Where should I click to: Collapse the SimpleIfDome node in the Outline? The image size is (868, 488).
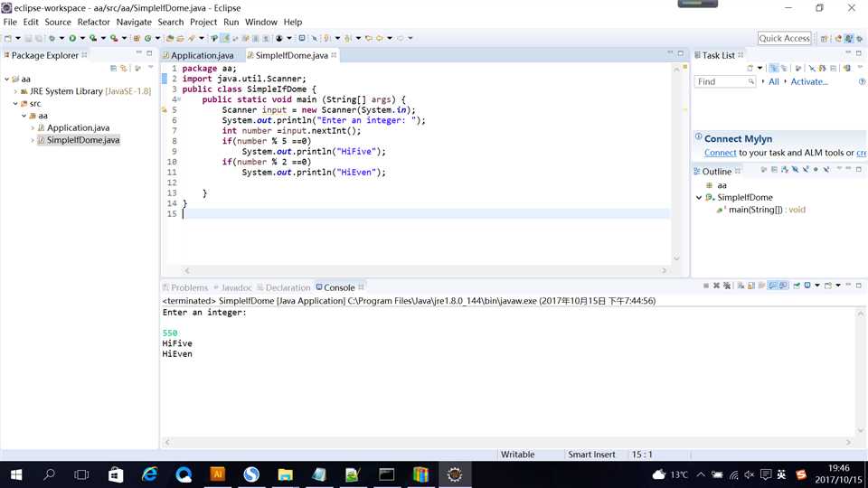tap(699, 198)
